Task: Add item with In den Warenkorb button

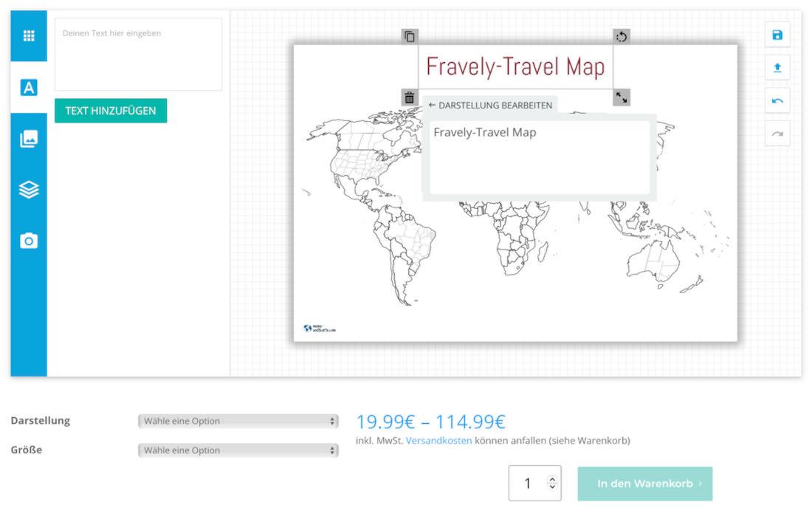Action: pos(644,484)
